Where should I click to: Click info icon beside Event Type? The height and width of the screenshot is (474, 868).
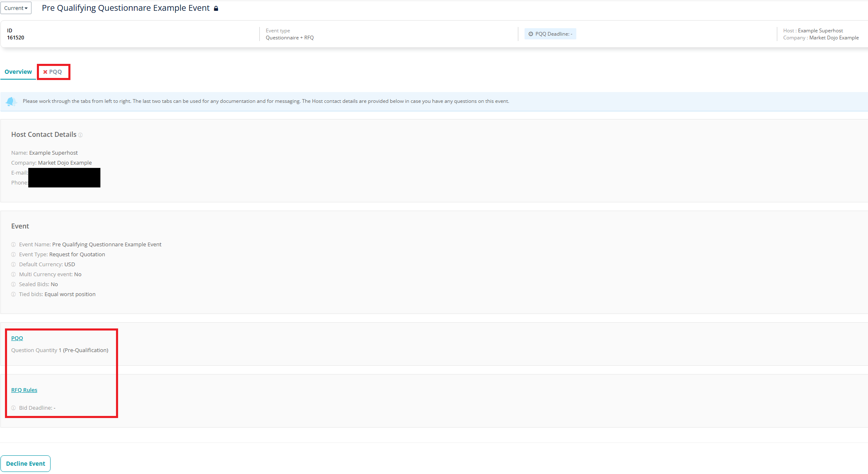(x=14, y=255)
